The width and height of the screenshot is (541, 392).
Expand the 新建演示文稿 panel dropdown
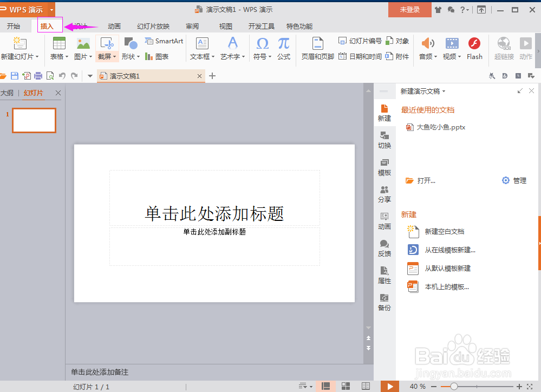[444, 92]
